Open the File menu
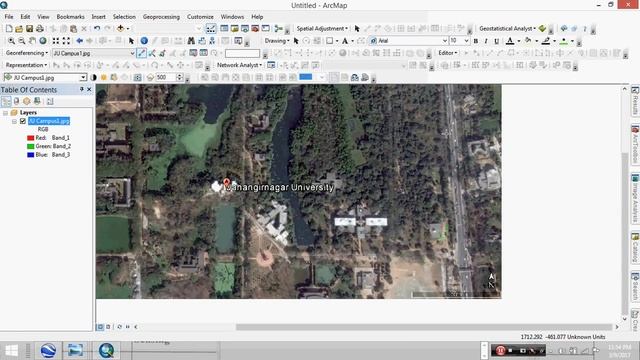 [9, 17]
